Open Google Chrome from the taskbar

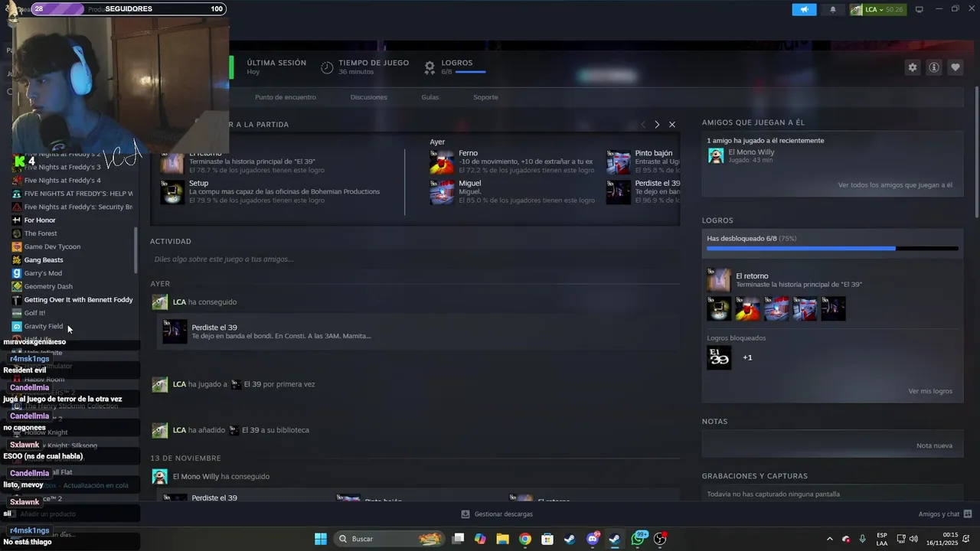(524, 539)
